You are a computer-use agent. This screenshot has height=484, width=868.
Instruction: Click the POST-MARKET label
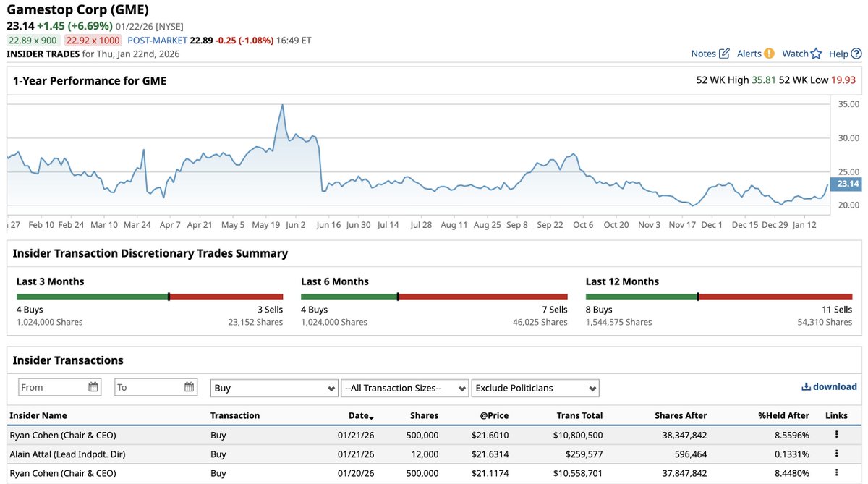[x=157, y=41]
